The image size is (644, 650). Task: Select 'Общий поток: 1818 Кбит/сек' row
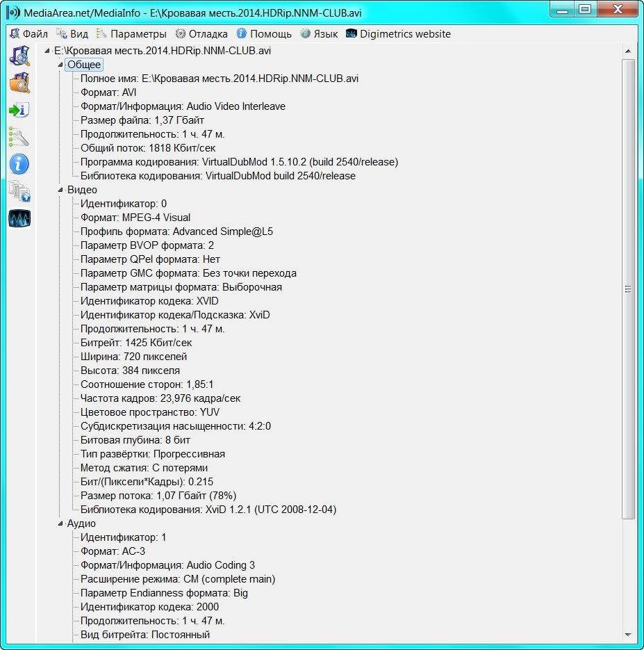148,148
